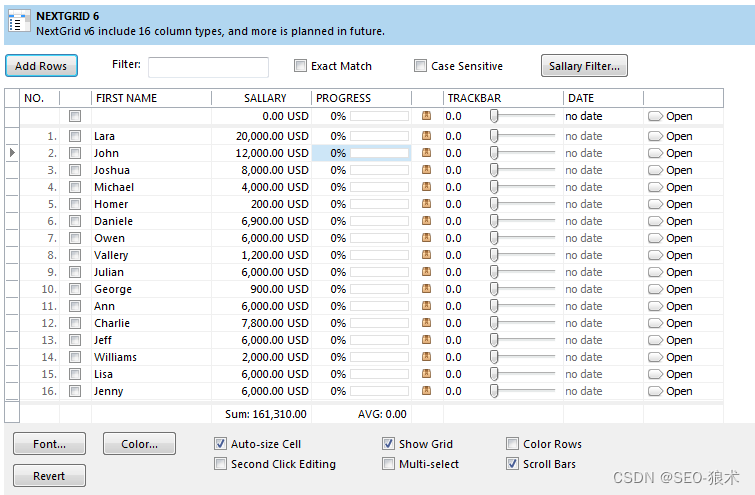
Task: Uncheck the Show Grid option
Action: point(388,443)
